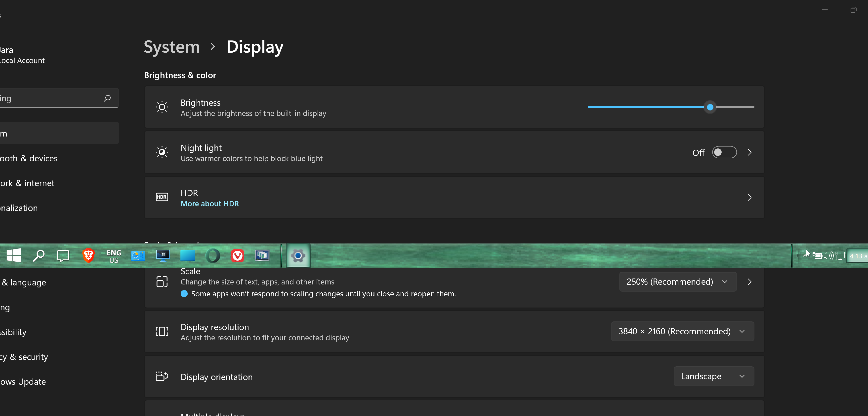Image resolution: width=868 pixels, height=416 pixels.
Task: Open Network & internet sidebar item
Action: 27,183
